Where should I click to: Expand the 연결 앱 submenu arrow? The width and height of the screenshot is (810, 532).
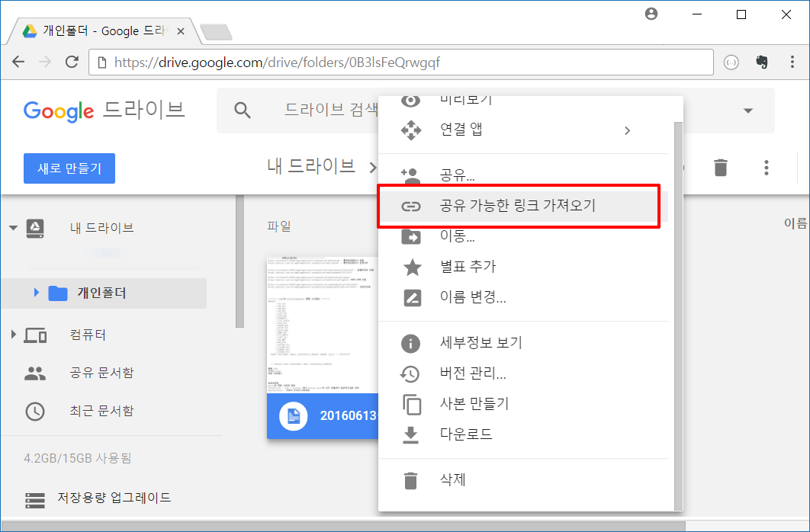pyautogui.click(x=627, y=130)
